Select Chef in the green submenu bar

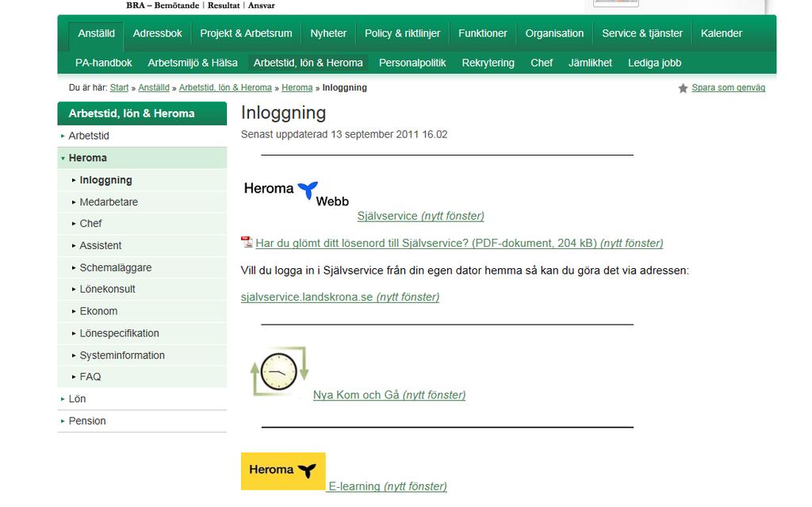(542, 63)
